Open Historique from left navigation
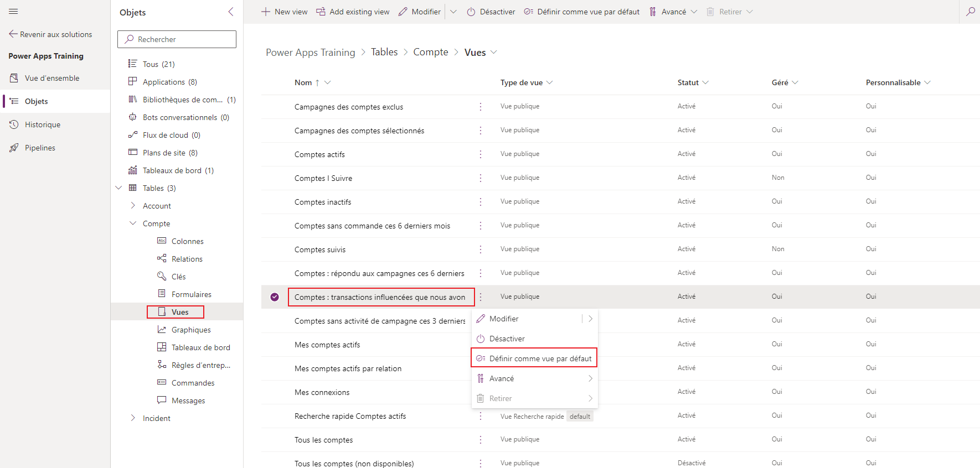Image resolution: width=980 pixels, height=468 pixels. 43,124
